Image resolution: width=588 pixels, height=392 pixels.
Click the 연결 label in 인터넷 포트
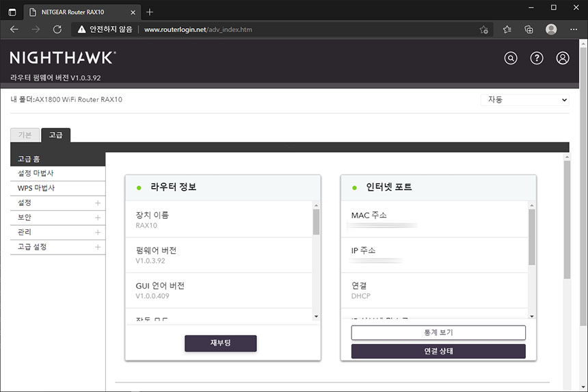click(359, 286)
